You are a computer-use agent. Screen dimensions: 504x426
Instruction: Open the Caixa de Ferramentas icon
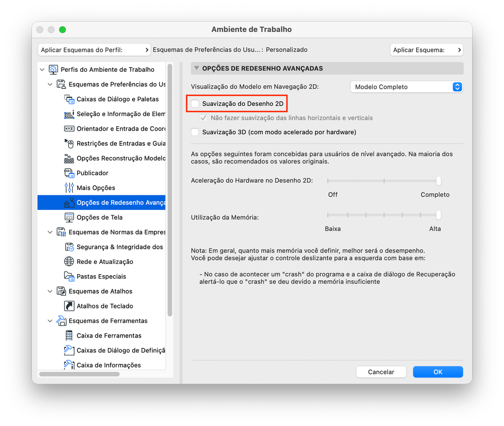point(69,336)
